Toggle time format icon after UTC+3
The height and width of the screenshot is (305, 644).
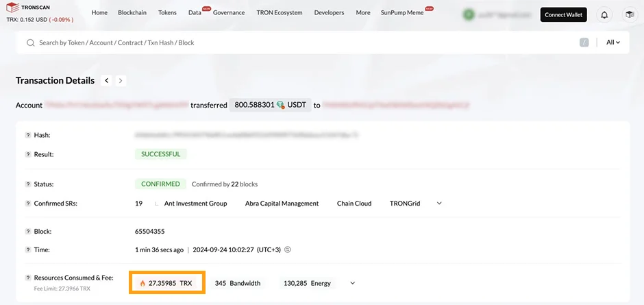point(288,249)
